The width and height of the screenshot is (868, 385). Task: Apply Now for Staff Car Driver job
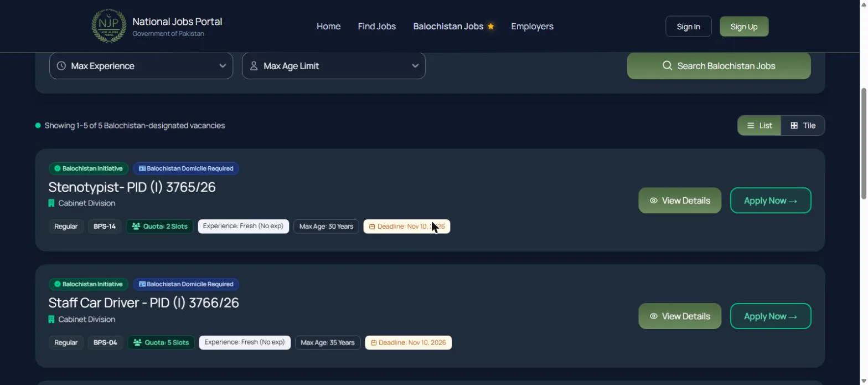tap(771, 316)
